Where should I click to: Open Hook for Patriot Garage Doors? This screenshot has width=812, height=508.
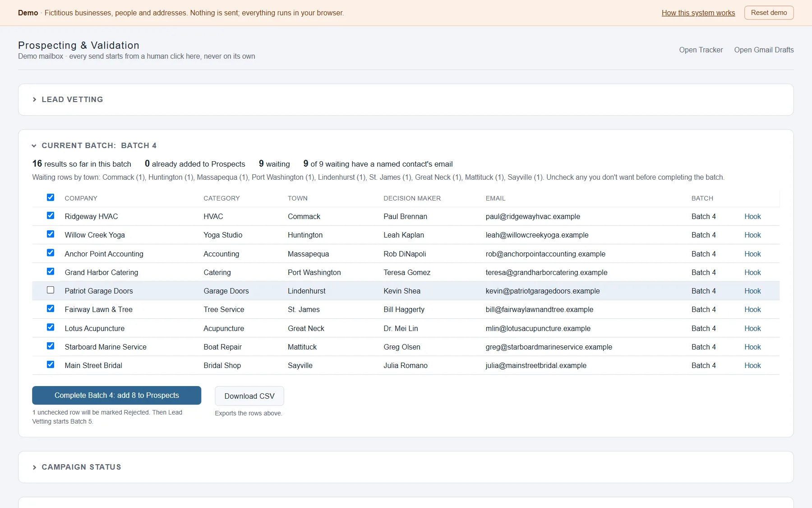(x=752, y=291)
